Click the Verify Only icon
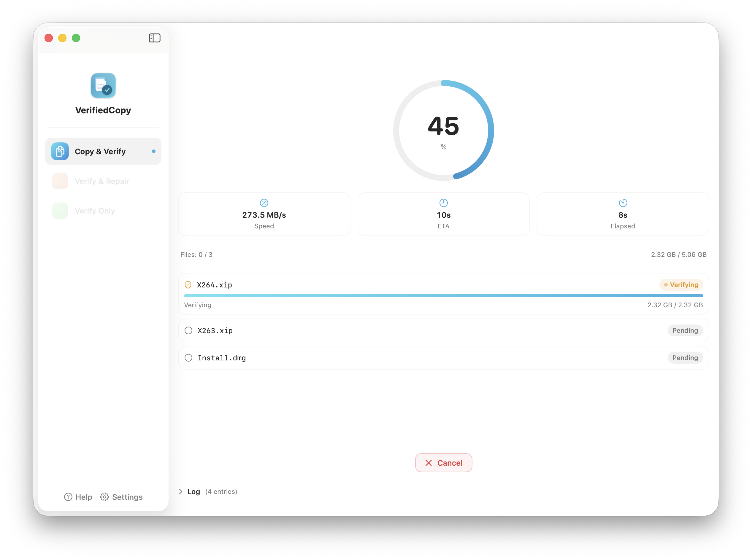Image resolution: width=752 pixels, height=560 pixels. click(x=60, y=211)
